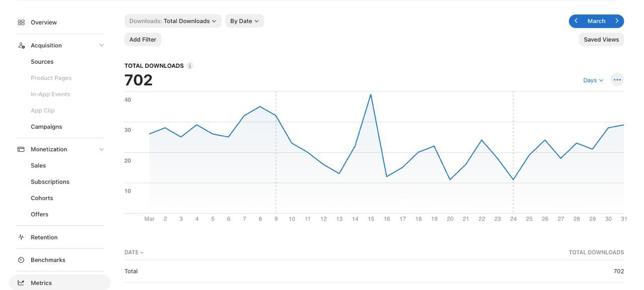Viewport: 644px width, 290px height.
Task: Click the Benchmarks gauge icon
Action: click(x=21, y=260)
